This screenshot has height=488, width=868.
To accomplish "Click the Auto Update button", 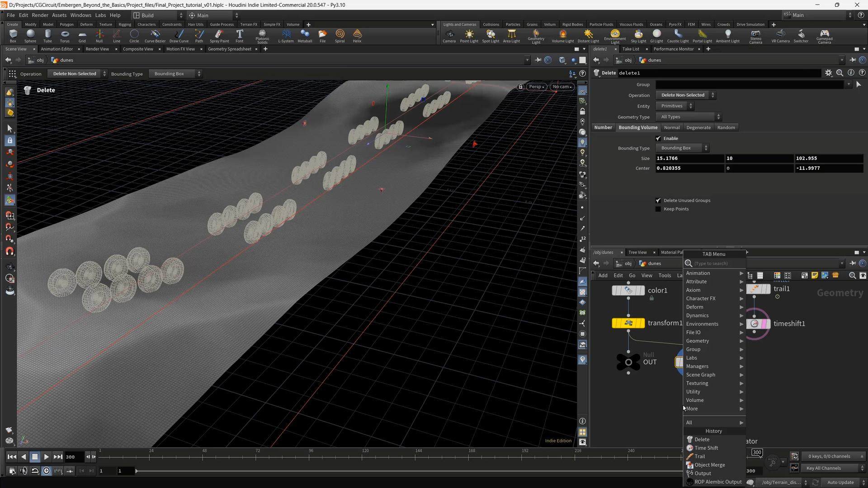I will (x=840, y=482).
